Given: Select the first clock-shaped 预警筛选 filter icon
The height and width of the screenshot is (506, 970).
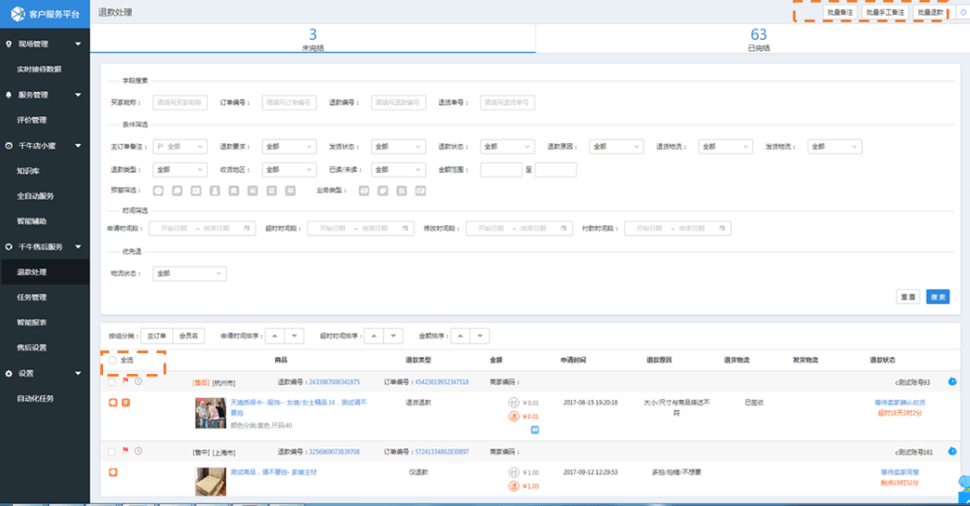Looking at the screenshot, I should click(x=158, y=191).
